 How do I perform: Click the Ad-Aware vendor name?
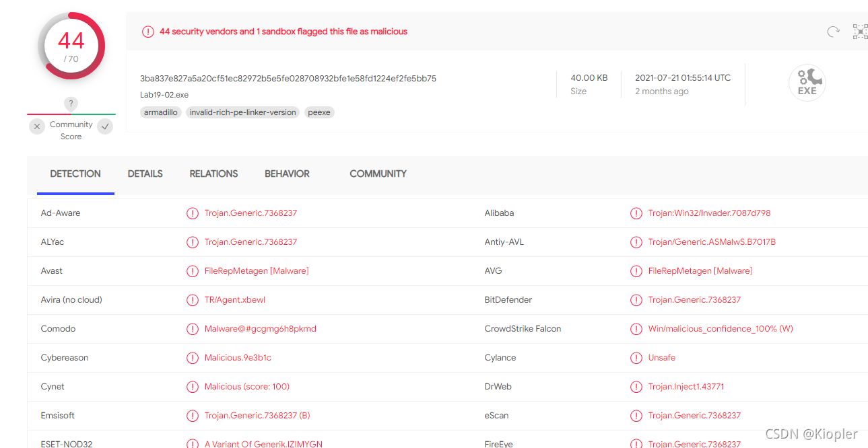point(61,213)
